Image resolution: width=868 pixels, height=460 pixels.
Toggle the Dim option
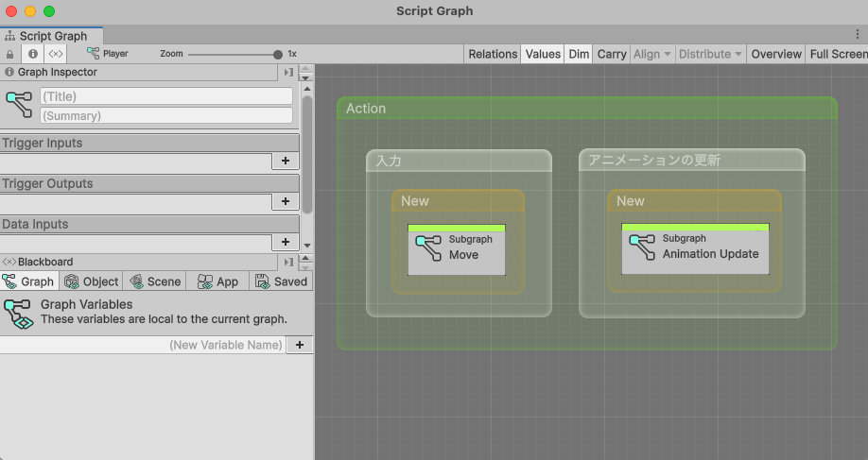(579, 54)
